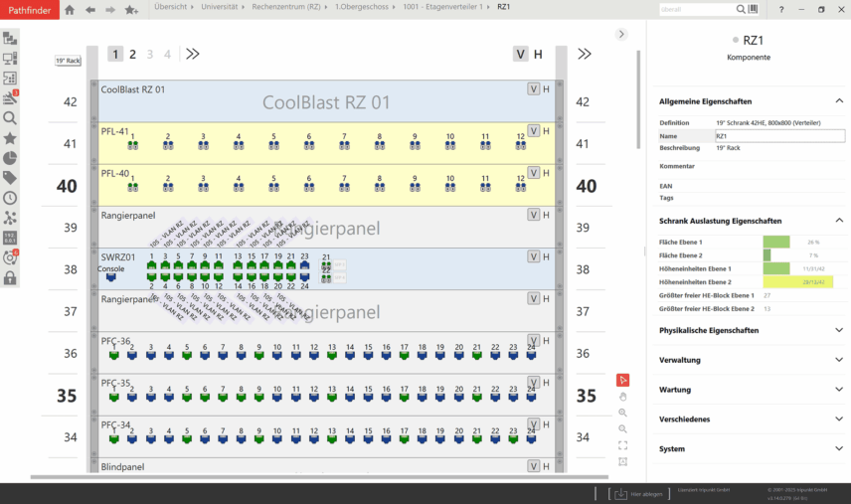Switch to rack page 2 tab
The image size is (851, 504).
coord(132,54)
